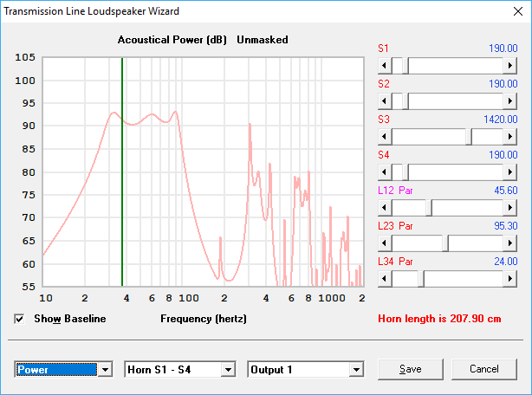
Task: Click the S1 slider right arrow
Action: tap(510, 66)
